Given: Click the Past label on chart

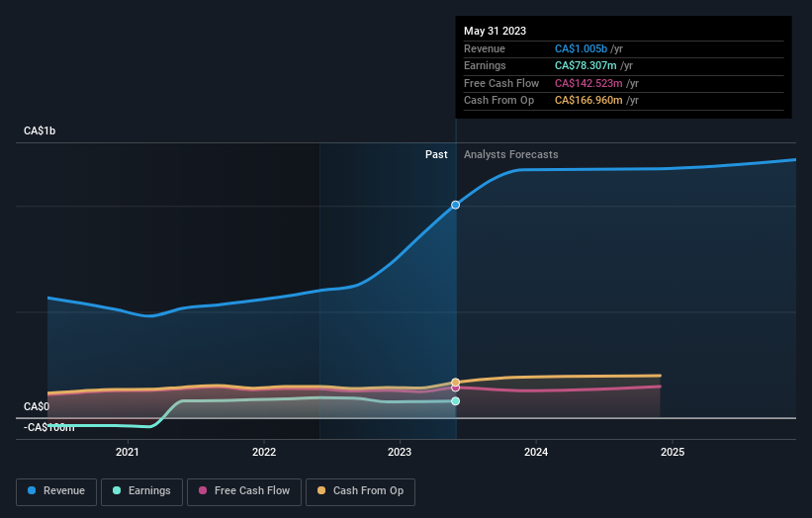Looking at the screenshot, I should [x=436, y=154].
